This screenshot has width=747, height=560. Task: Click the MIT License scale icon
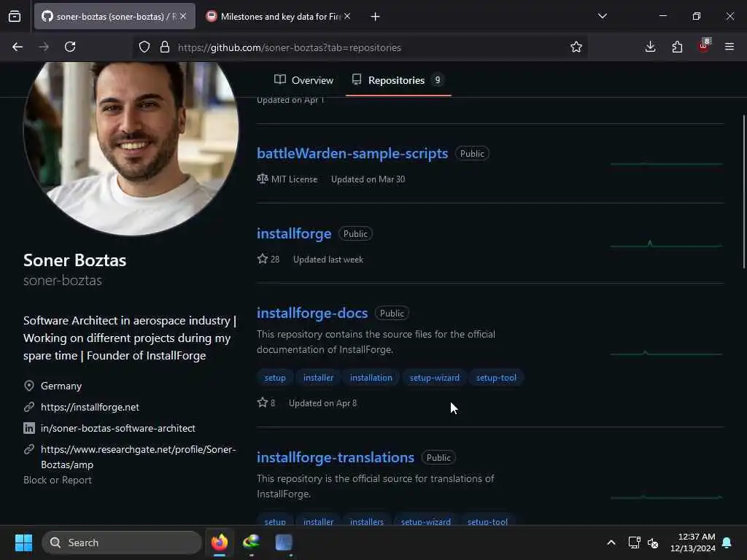point(263,179)
